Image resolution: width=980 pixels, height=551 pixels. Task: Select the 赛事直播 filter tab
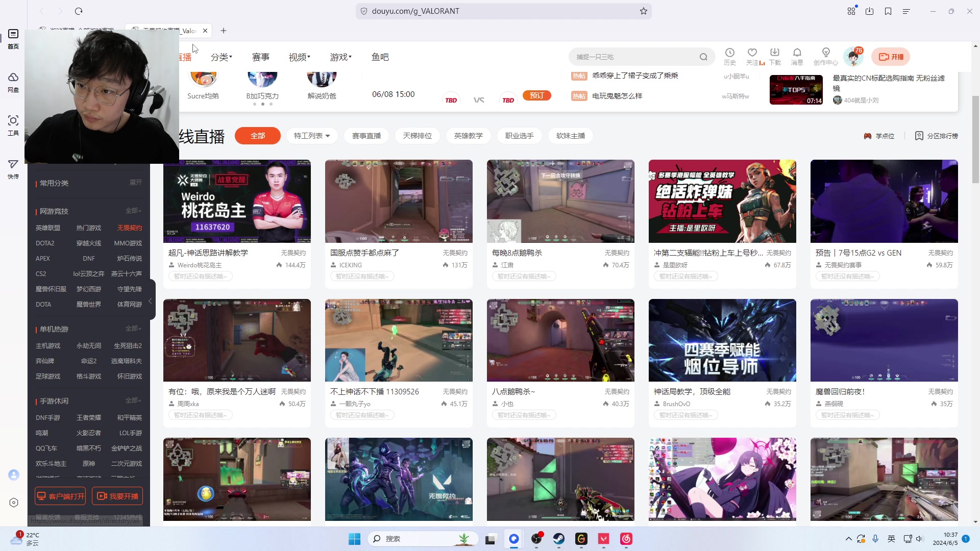366,136
